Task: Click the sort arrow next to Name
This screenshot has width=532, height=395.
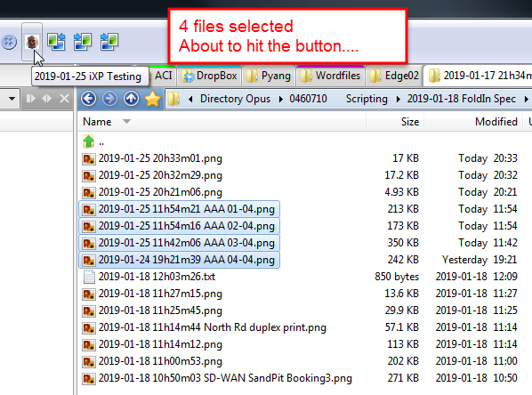Action: coord(126,121)
